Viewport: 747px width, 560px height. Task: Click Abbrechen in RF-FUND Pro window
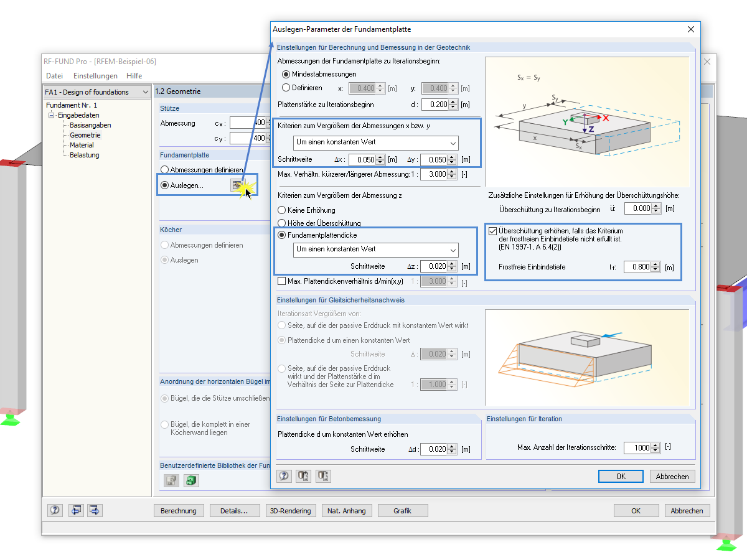coord(687,511)
